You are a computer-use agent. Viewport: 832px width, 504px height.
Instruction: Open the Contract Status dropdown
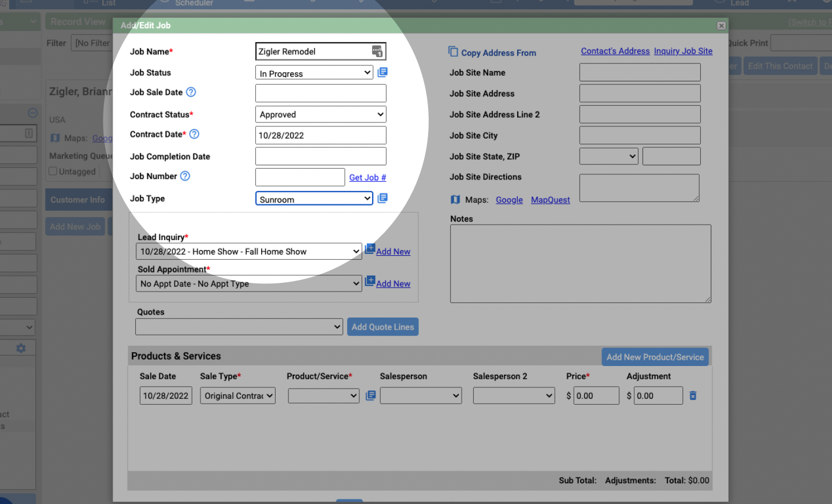click(321, 114)
